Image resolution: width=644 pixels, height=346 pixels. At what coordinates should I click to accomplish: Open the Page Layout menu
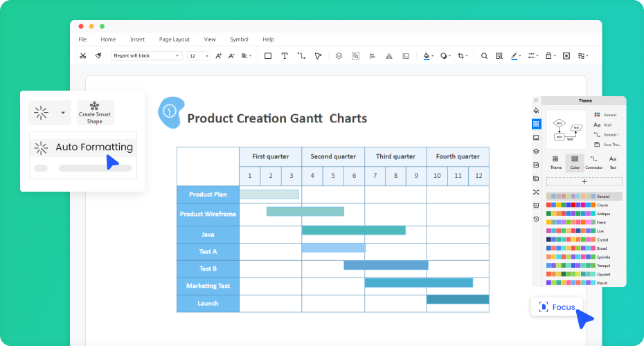174,39
